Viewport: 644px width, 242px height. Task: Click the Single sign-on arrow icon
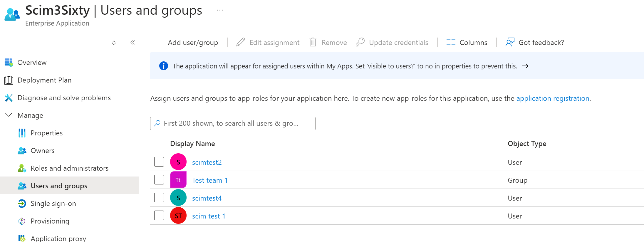[22, 204]
